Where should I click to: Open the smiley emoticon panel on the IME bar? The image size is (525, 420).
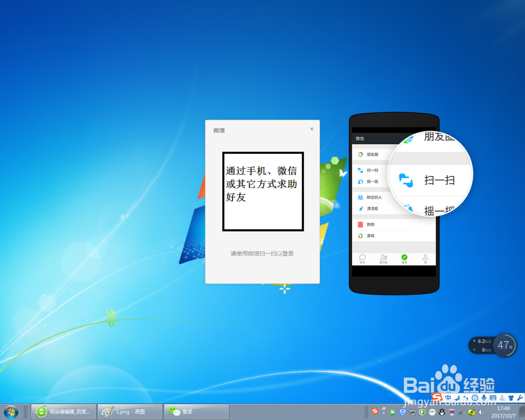pyautogui.click(x=475, y=397)
